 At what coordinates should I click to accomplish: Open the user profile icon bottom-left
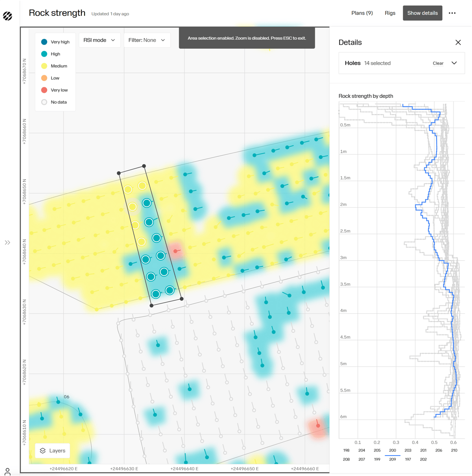(8, 471)
